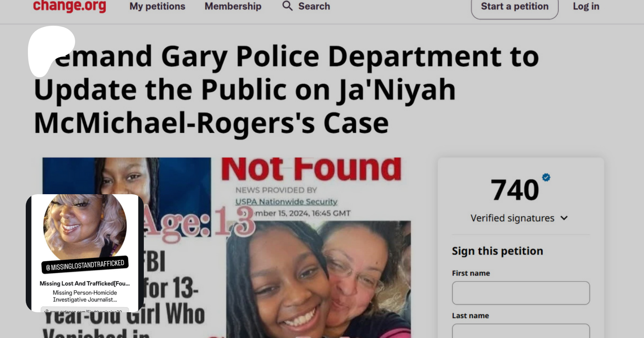Click the change.org logo

point(69,6)
